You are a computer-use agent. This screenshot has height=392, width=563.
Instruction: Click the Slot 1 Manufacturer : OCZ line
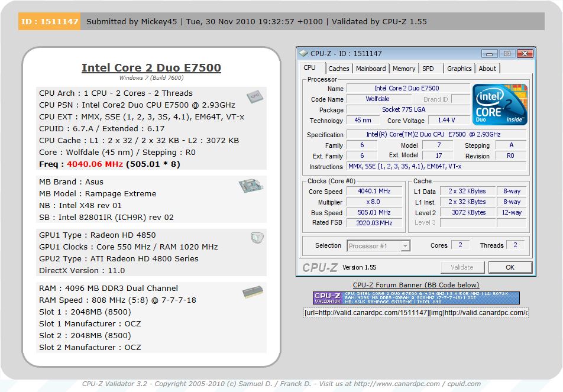pyautogui.click(x=90, y=323)
